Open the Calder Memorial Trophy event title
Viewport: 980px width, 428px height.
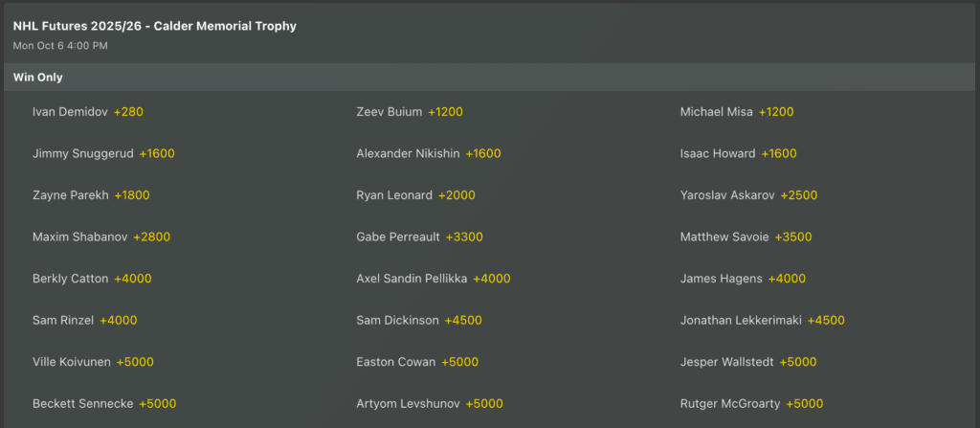pyautogui.click(x=155, y=26)
